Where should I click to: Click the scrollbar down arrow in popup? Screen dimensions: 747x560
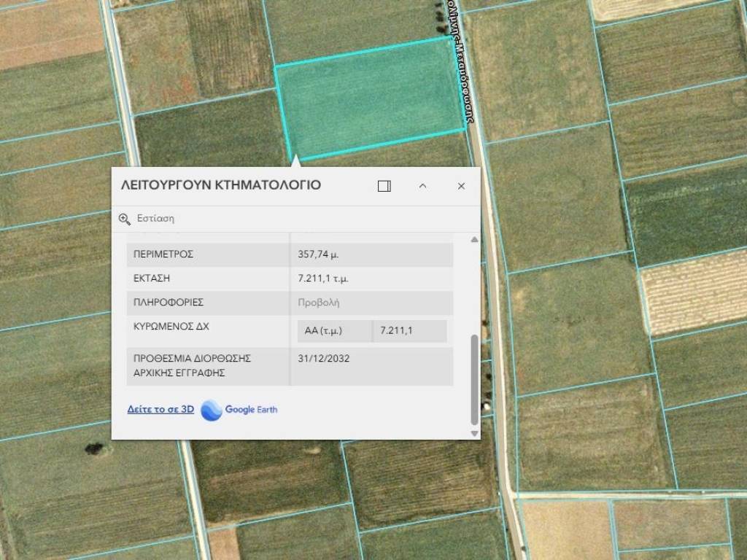pyautogui.click(x=475, y=432)
